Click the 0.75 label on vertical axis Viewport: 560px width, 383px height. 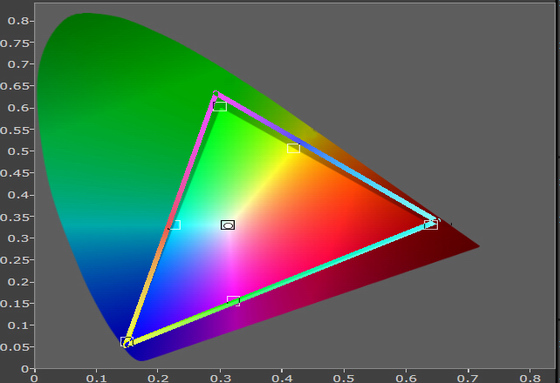[14, 43]
